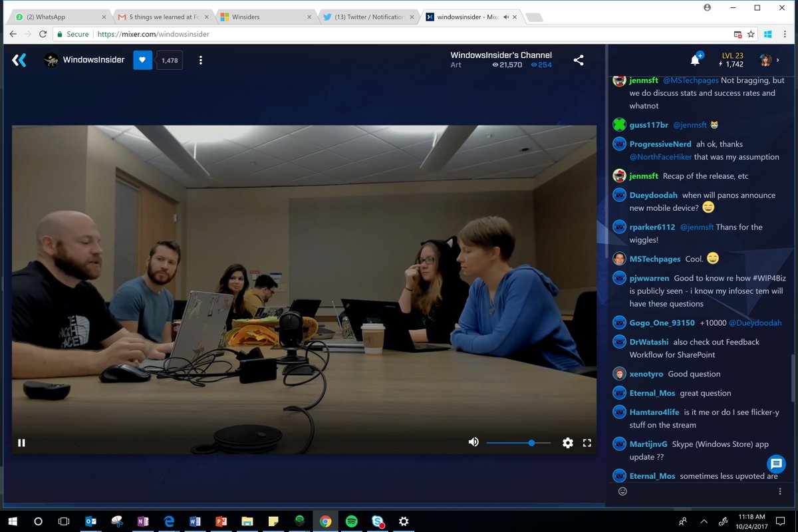
Task: Click LVL 23 sparks indicator
Action: (732, 60)
